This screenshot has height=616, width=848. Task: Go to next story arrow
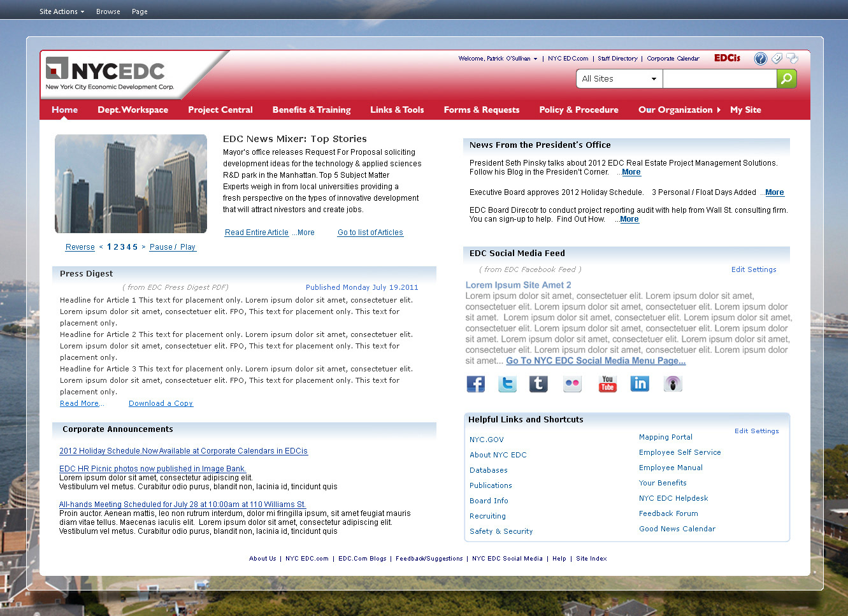143,247
